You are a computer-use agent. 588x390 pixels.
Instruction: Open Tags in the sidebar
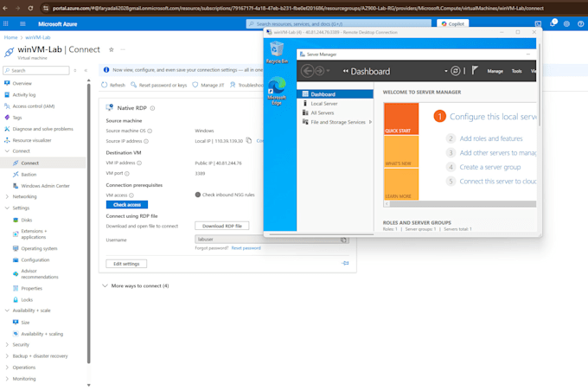click(17, 118)
